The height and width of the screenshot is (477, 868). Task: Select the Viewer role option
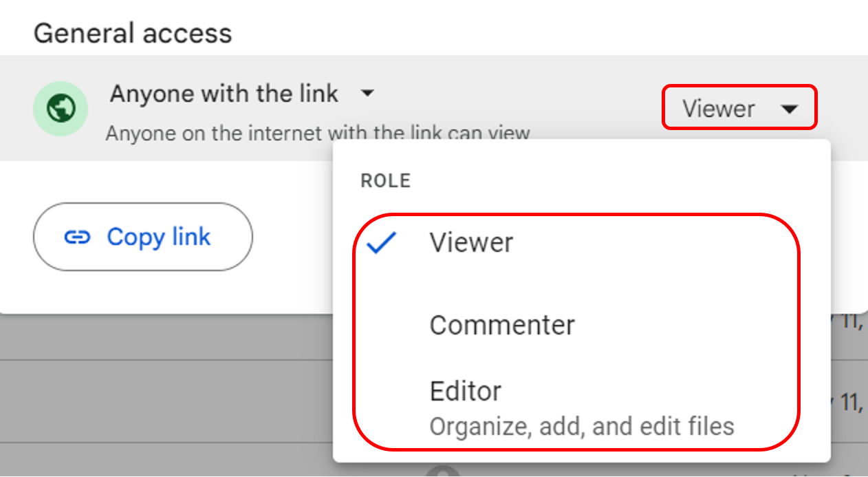[471, 243]
